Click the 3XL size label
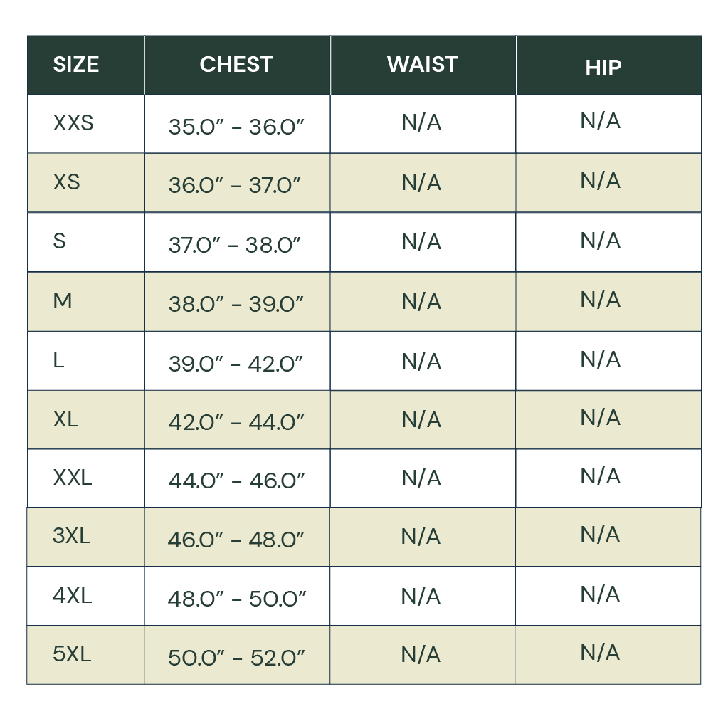The width and height of the screenshot is (728, 714). pyautogui.click(x=72, y=536)
